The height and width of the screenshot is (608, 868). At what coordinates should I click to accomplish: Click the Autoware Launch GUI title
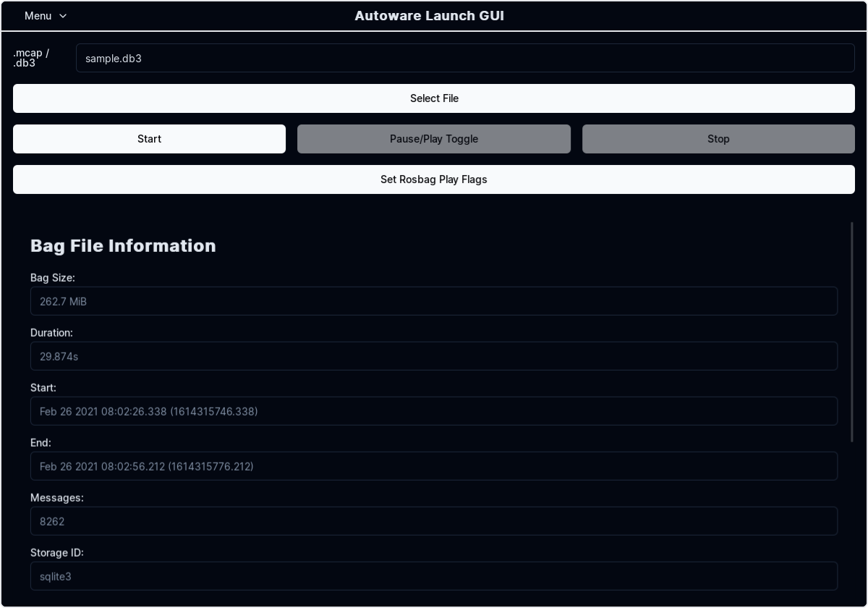429,16
